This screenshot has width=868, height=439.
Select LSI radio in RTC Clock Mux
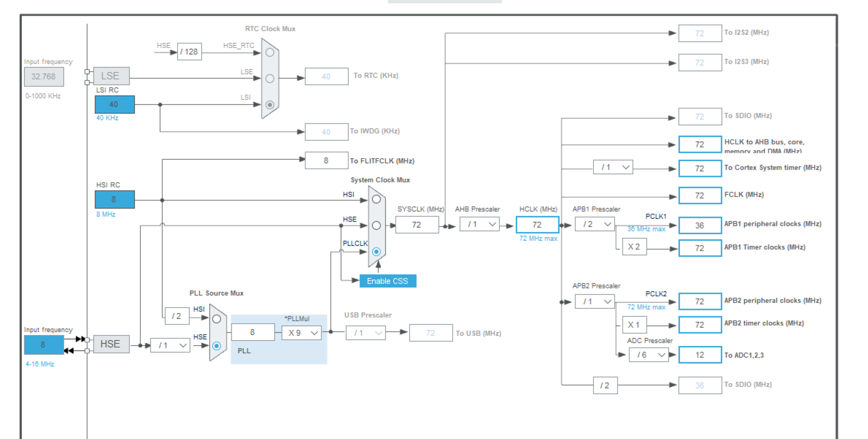click(x=270, y=105)
